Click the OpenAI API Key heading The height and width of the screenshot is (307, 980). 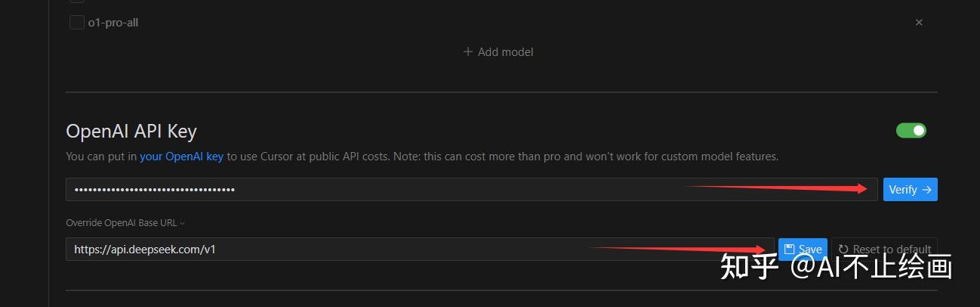(x=131, y=132)
